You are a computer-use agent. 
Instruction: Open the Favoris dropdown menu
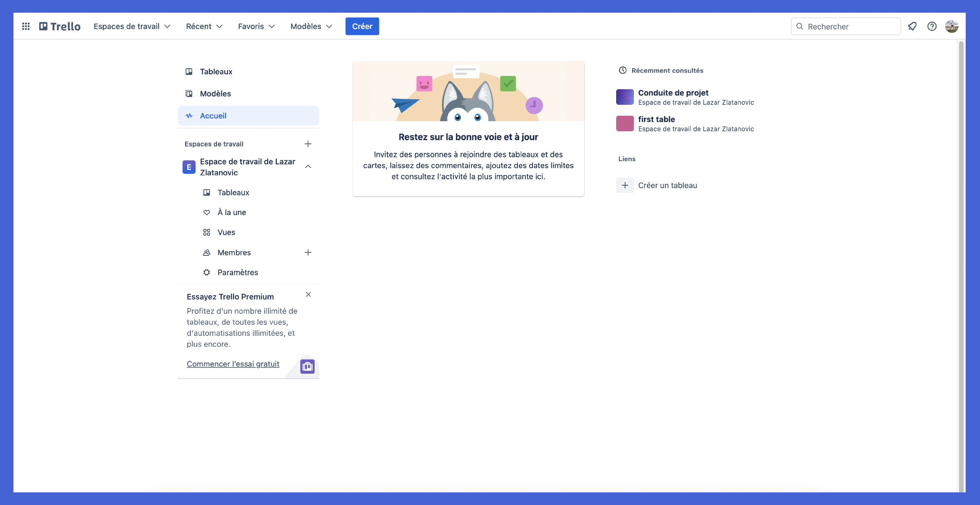[x=256, y=26]
